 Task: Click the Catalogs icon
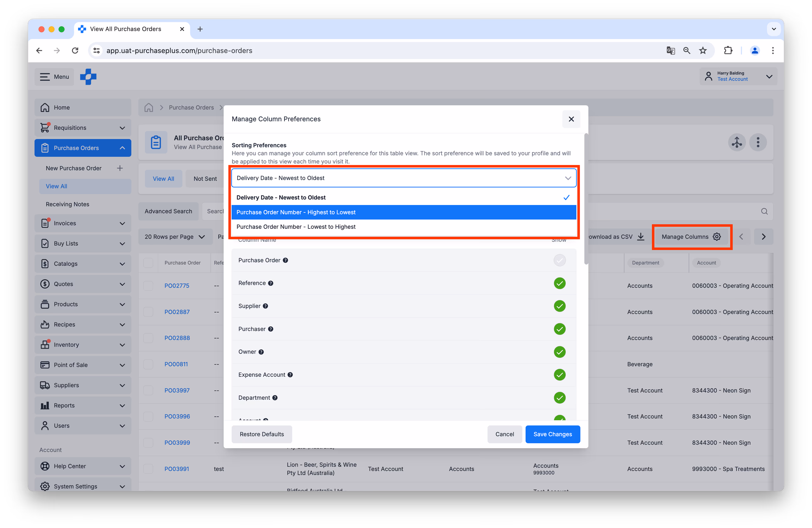[45, 263]
